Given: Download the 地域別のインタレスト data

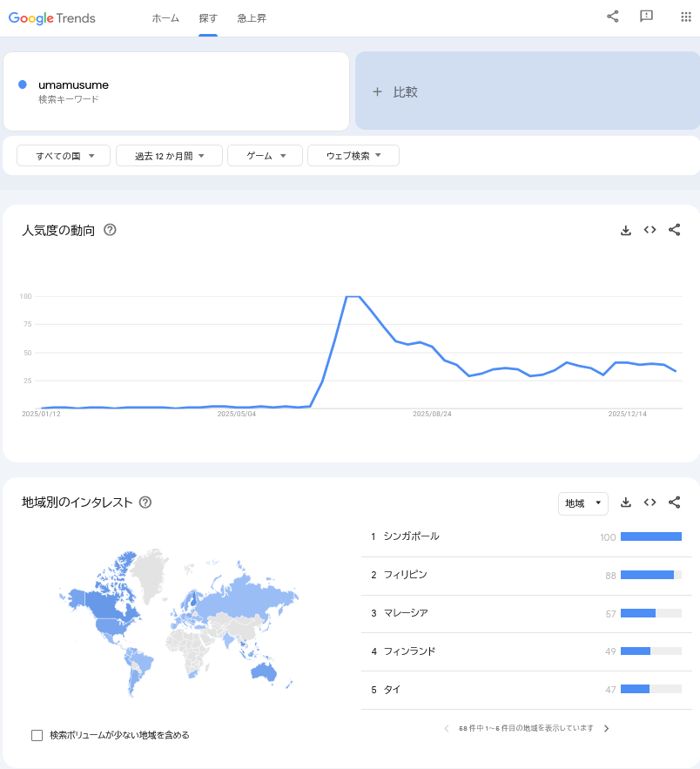Looking at the screenshot, I should 625,503.
